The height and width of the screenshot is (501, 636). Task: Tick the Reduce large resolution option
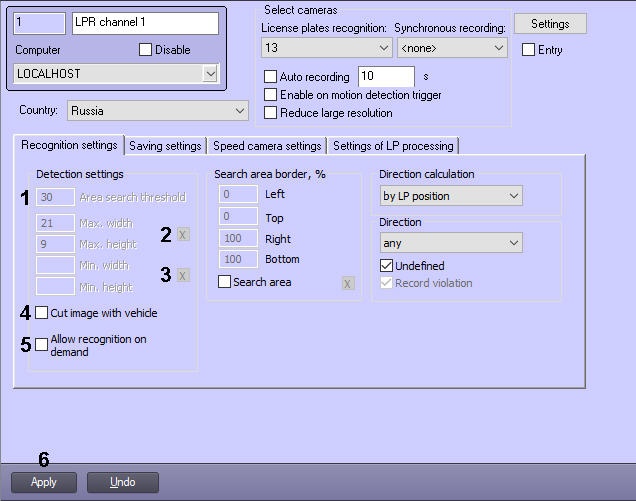[x=270, y=113]
